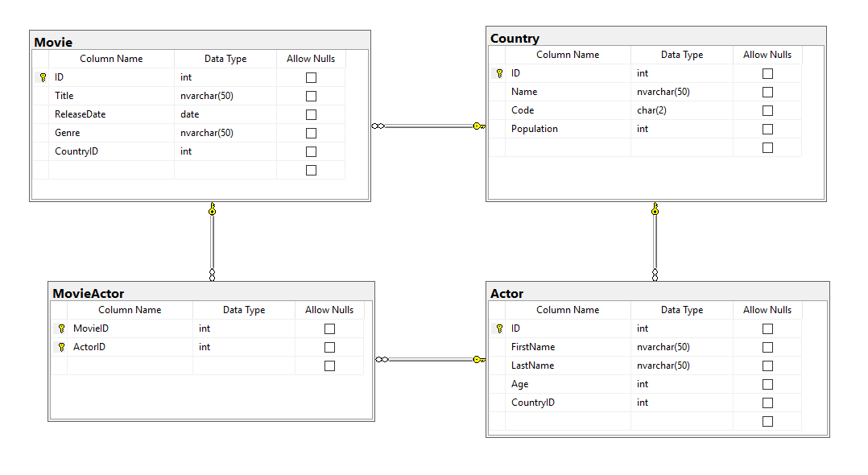This screenshot has width=868, height=475.
Task: Click the LastName column name in Actor
Action: (x=533, y=366)
